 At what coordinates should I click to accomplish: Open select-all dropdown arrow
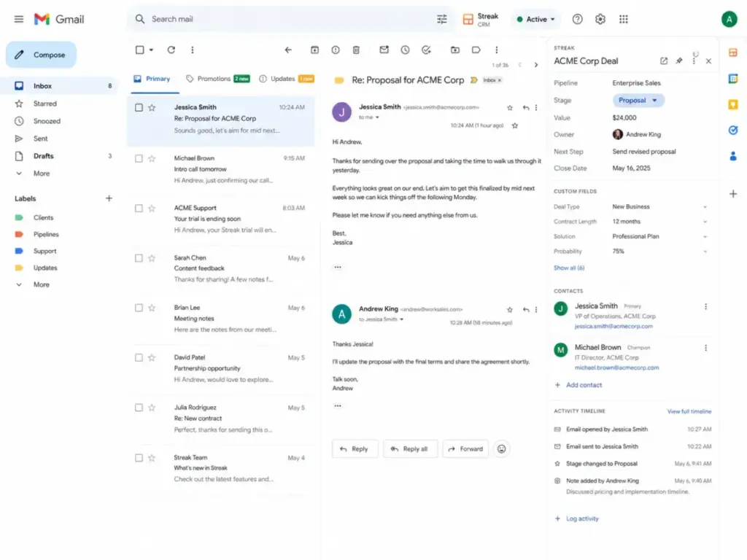click(152, 50)
